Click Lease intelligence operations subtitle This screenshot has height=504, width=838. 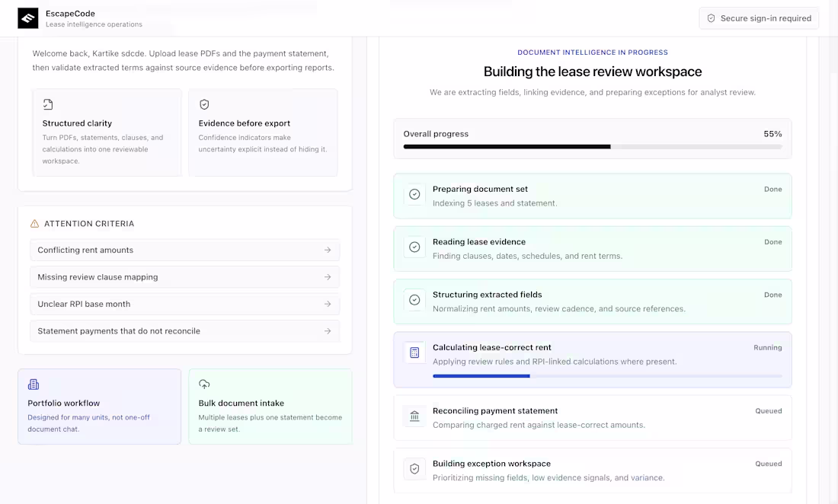click(94, 24)
